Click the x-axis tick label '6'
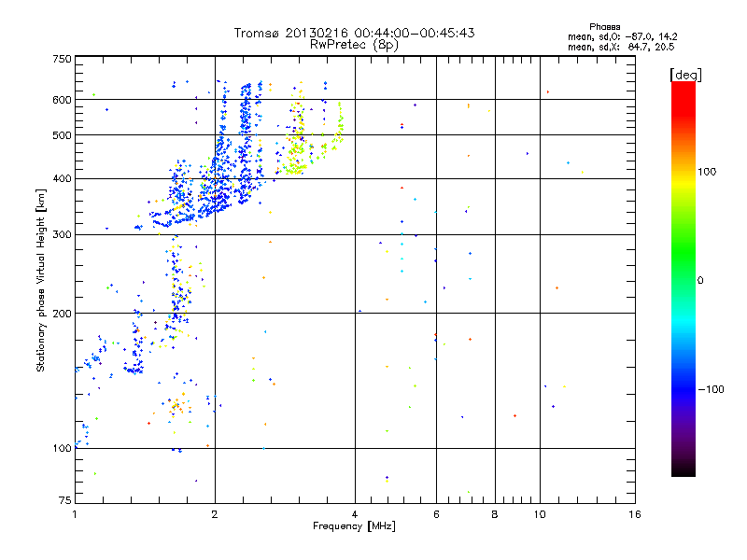The width and height of the screenshot is (747, 560). (436, 514)
